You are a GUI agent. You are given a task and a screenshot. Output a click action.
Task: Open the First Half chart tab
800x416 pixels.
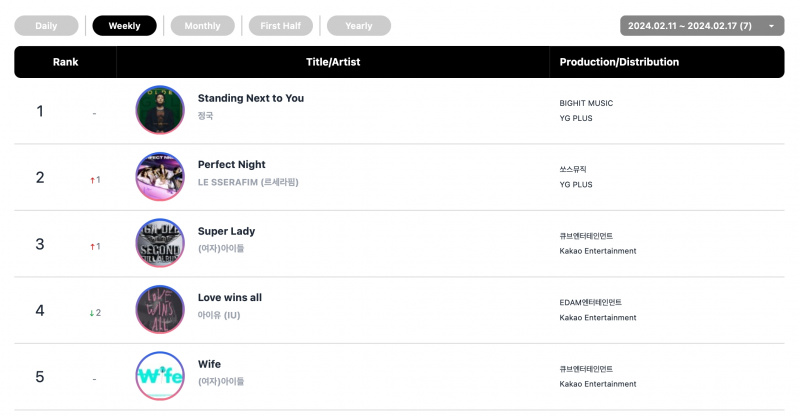click(281, 26)
